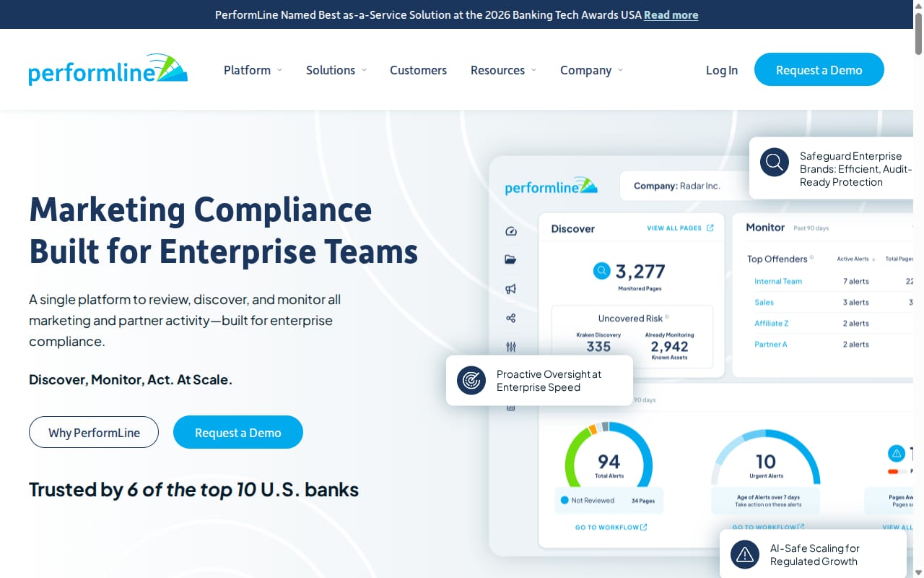Click Uncovered Risk info icon
The image size is (924, 578).
[666, 317]
